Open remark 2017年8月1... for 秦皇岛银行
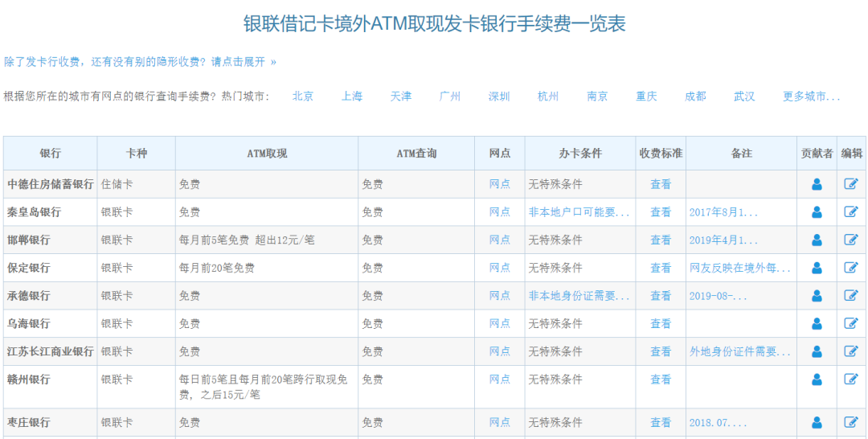The height and width of the screenshot is (439, 868). [723, 212]
